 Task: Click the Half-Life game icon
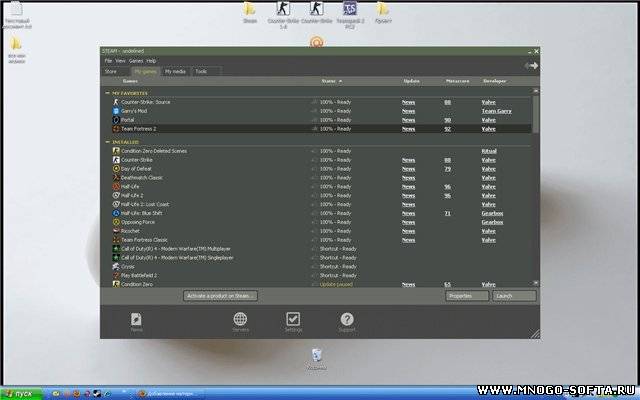(116, 187)
